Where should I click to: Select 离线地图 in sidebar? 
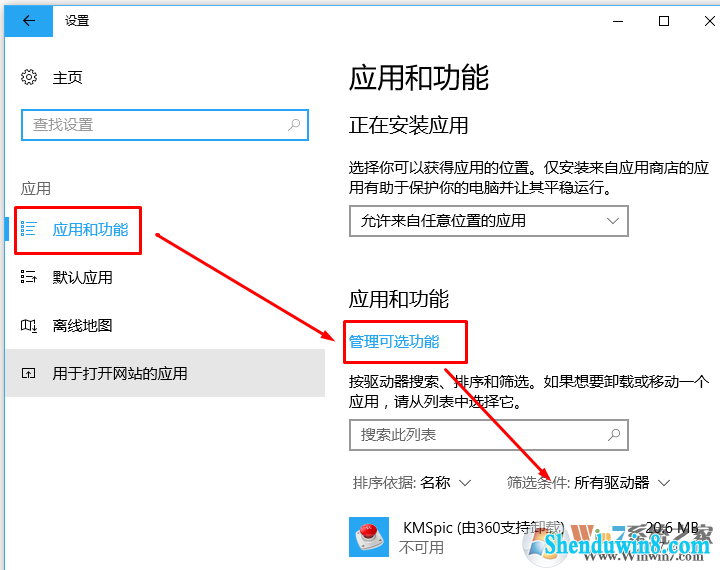click(x=83, y=326)
